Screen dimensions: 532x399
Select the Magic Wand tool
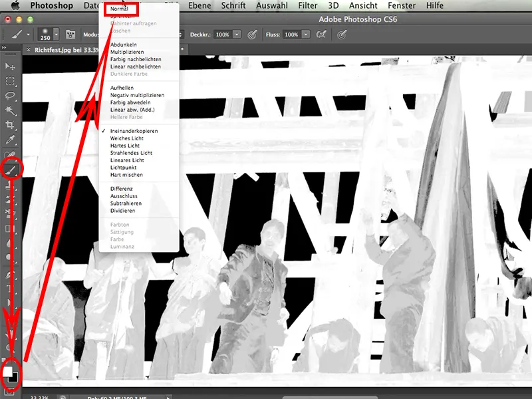10,110
